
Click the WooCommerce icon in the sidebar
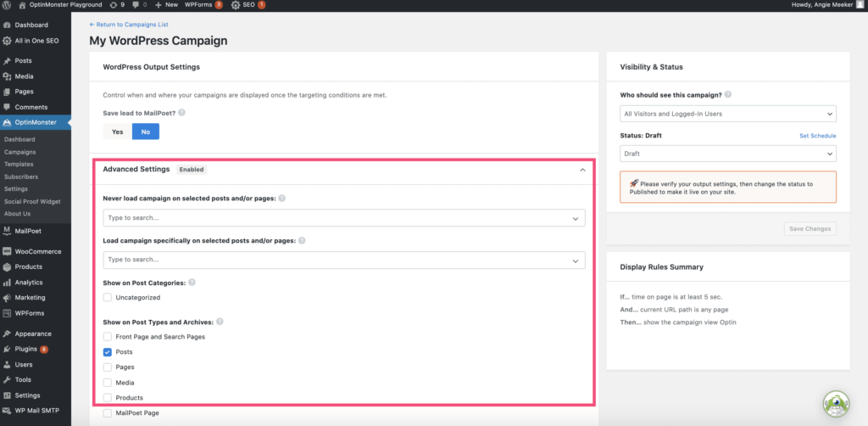(7, 251)
